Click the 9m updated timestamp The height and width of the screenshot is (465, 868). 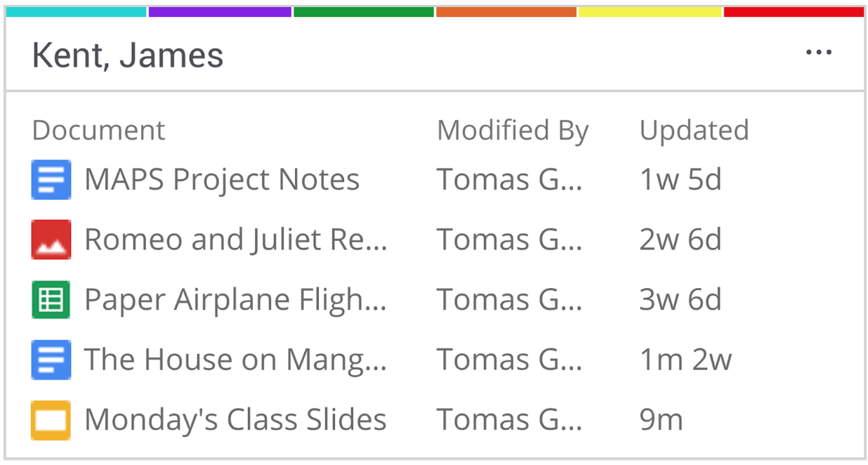pos(662,419)
